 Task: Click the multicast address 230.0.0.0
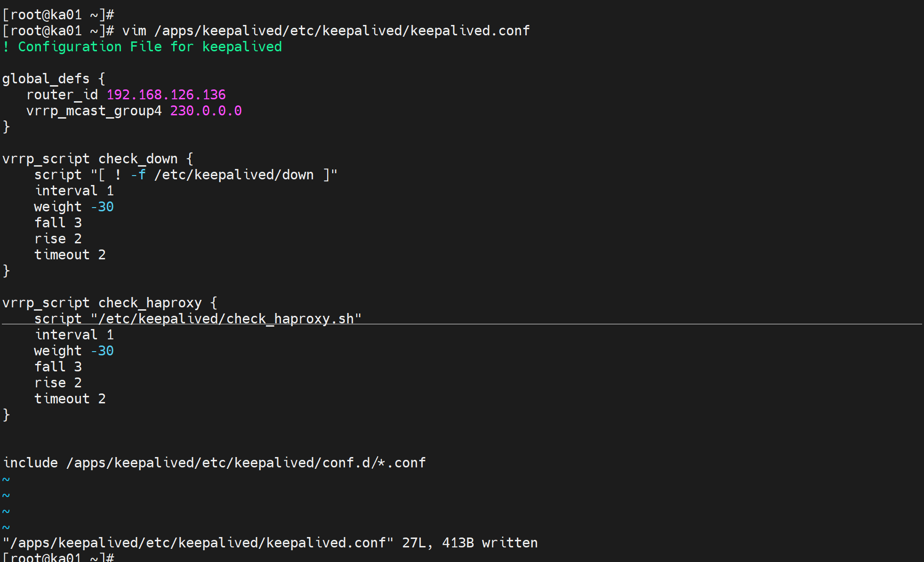[206, 111]
